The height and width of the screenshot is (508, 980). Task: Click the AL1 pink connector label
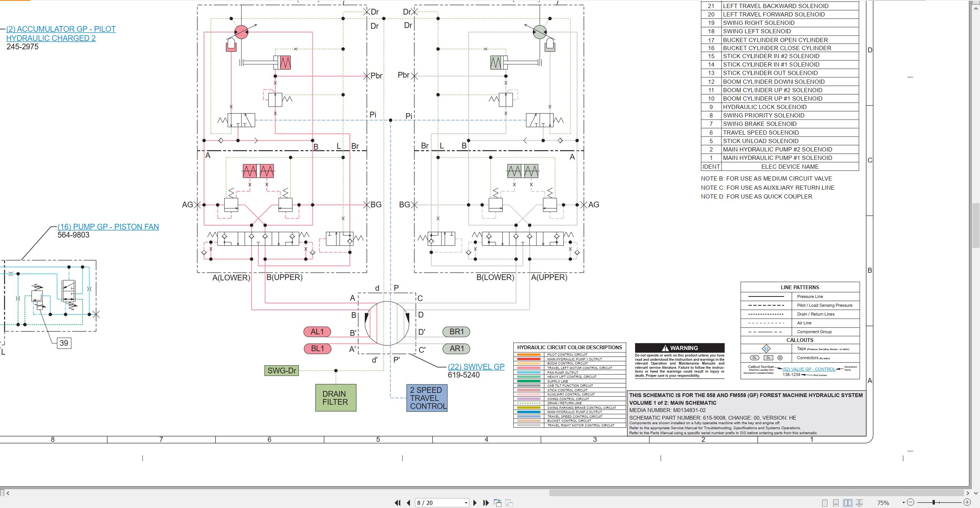(x=317, y=332)
